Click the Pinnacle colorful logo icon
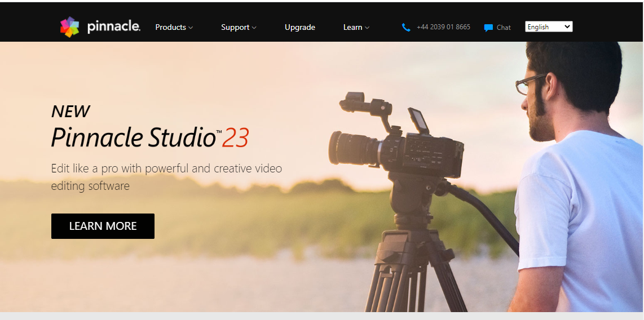The image size is (644, 320). (69, 27)
